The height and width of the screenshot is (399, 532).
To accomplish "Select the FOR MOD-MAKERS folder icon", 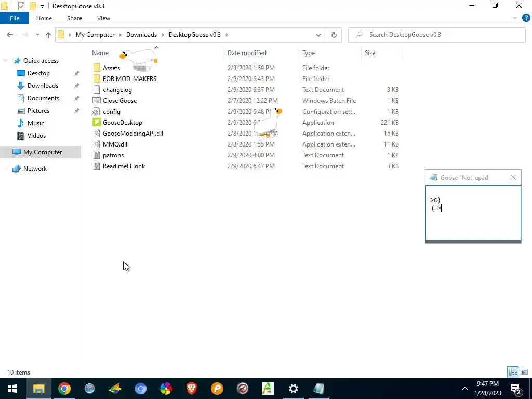I will [x=97, y=79].
